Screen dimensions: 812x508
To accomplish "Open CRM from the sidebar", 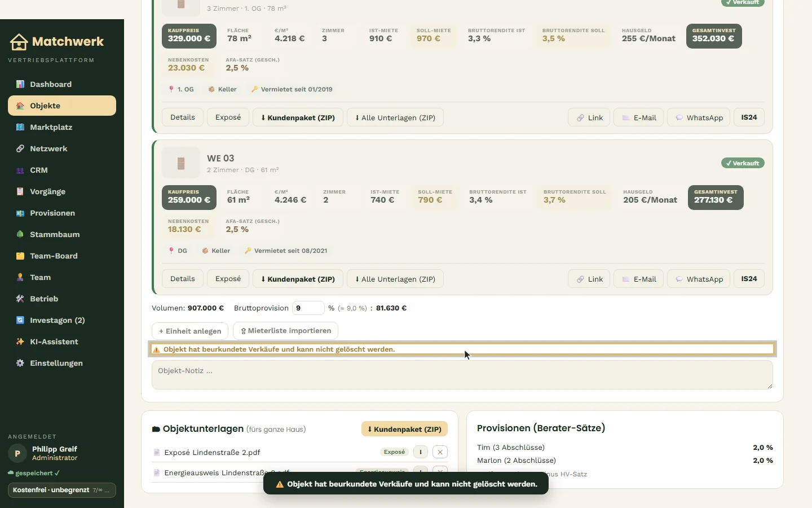I will pos(62,170).
